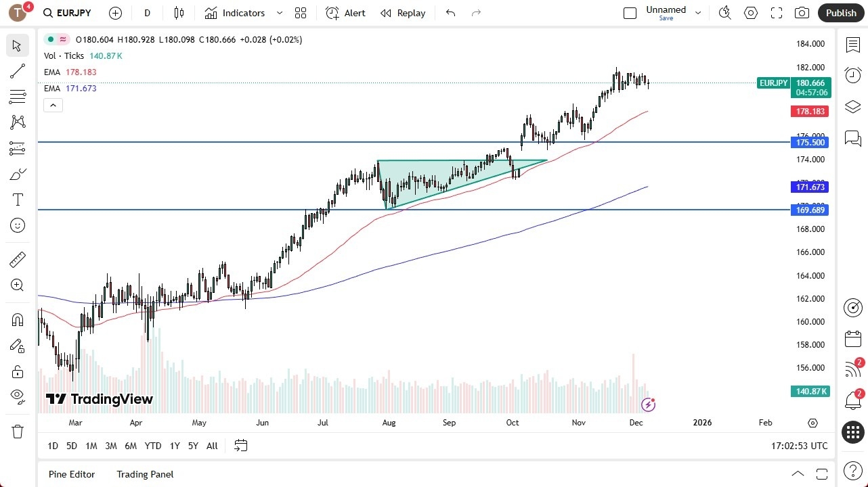Open the Alerts clock panel icon
Image resolution: width=868 pixels, height=487 pixels.
[852, 75]
